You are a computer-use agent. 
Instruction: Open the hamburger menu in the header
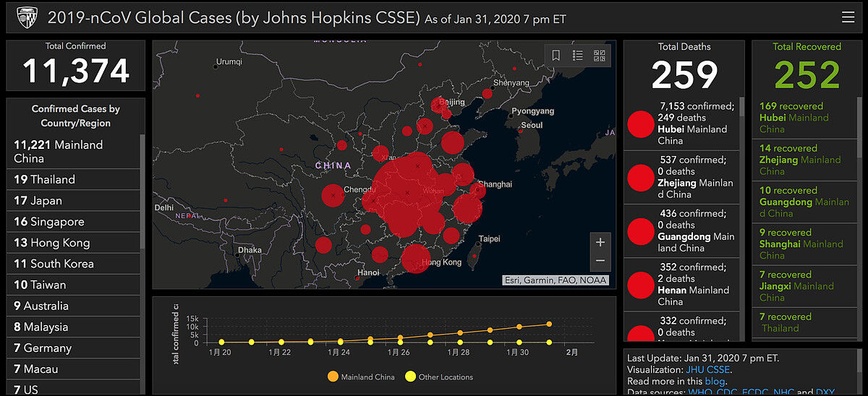pyautogui.click(x=848, y=17)
